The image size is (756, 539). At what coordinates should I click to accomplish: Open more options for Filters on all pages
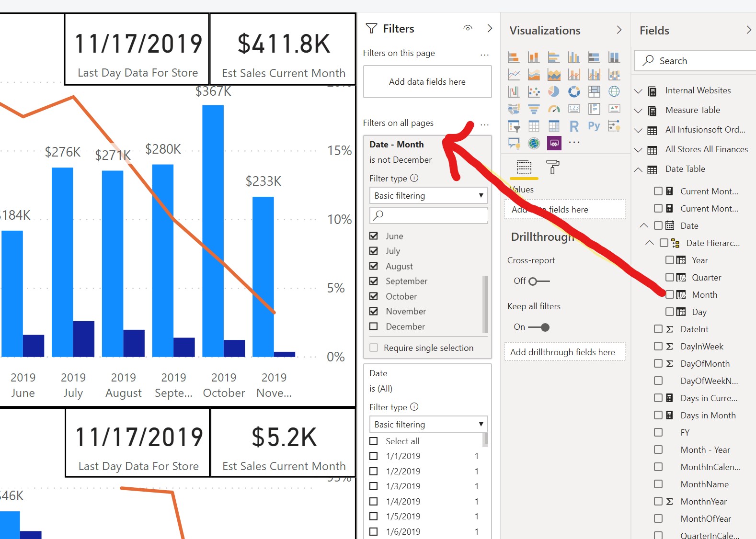(485, 124)
